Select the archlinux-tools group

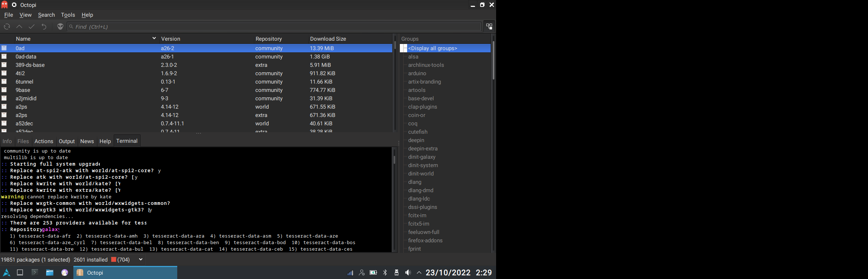click(426, 65)
